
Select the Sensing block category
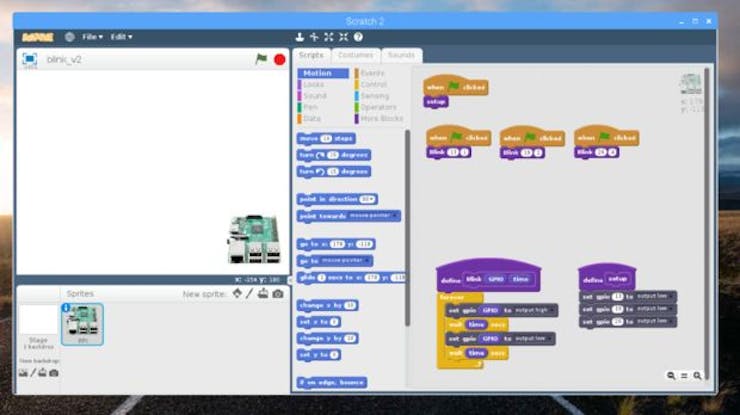click(375, 96)
